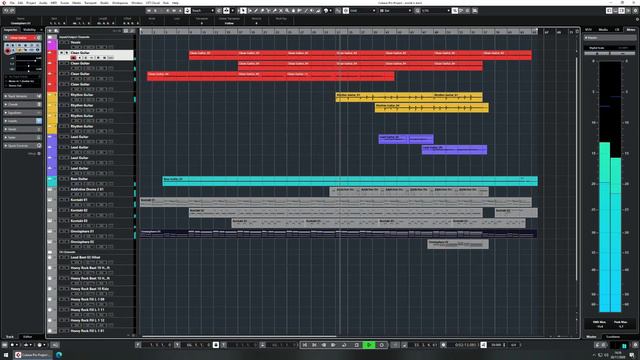Open the Touch automation mode dropdown
Screen dimensions: 640x360
(x=202, y=11)
